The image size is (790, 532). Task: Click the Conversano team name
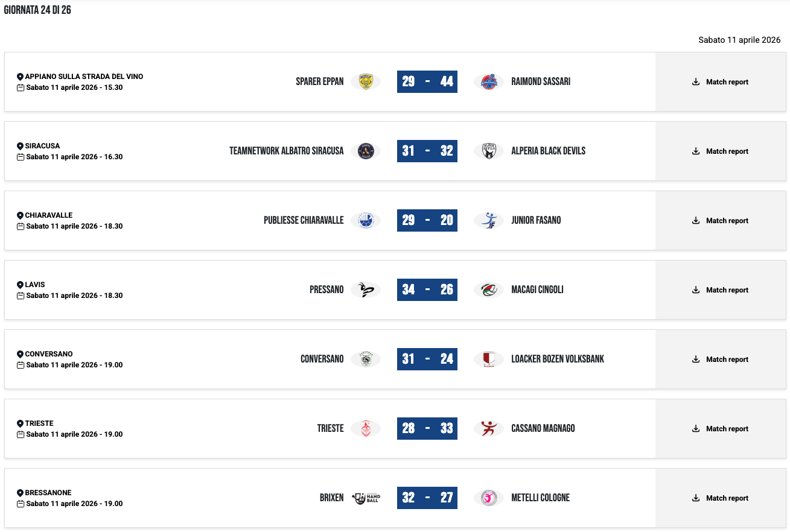click(322, 359)
